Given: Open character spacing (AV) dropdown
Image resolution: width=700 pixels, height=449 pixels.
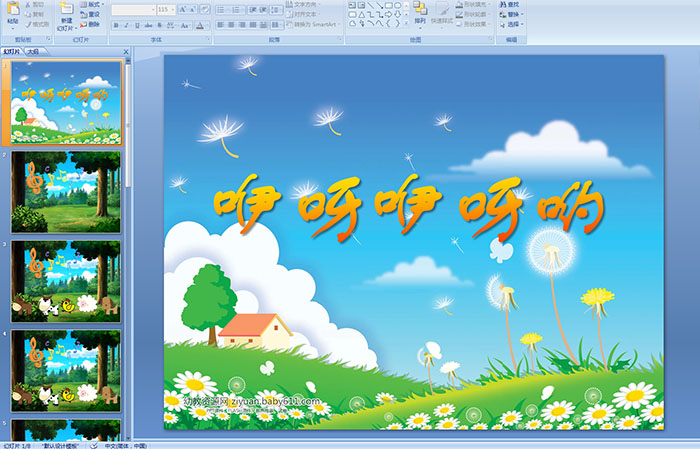Looking at the screenshot, I should pos(171,25).
